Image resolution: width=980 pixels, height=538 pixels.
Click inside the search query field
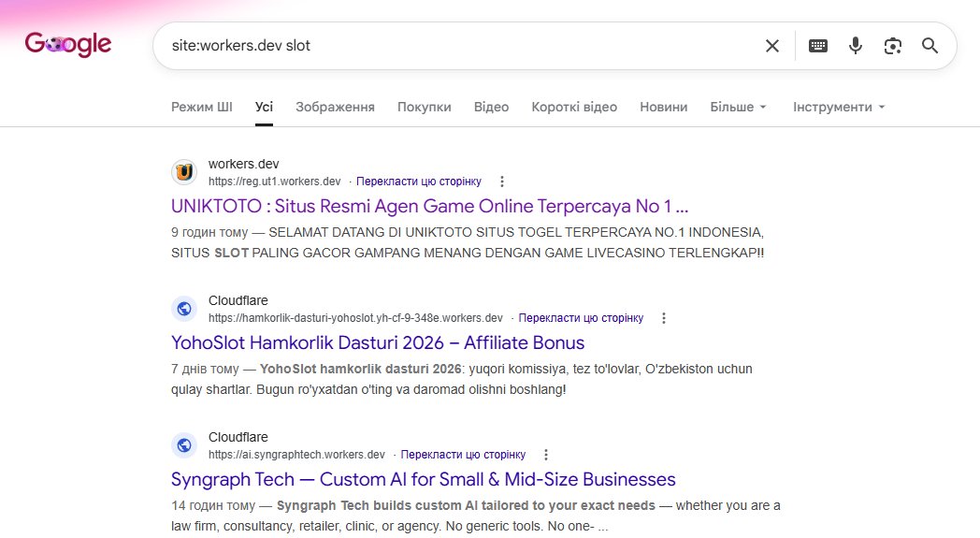tap(463, 46)
